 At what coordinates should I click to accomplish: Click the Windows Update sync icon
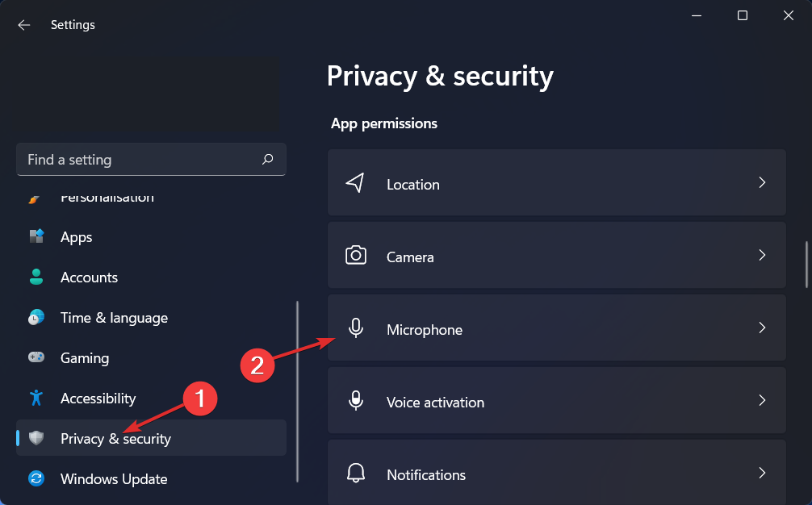click(36, 479)
